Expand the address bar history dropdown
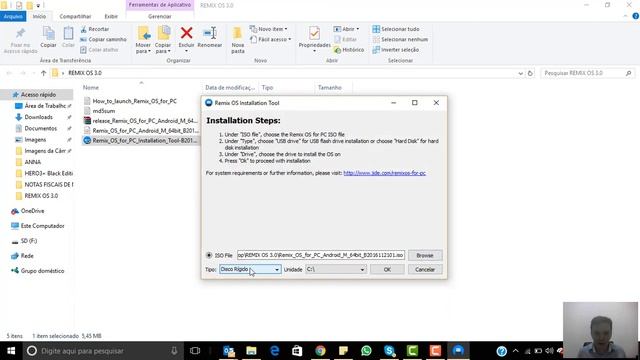Image resolution: width=640 pixels, height=360 pixels. (x=520, y=73)
